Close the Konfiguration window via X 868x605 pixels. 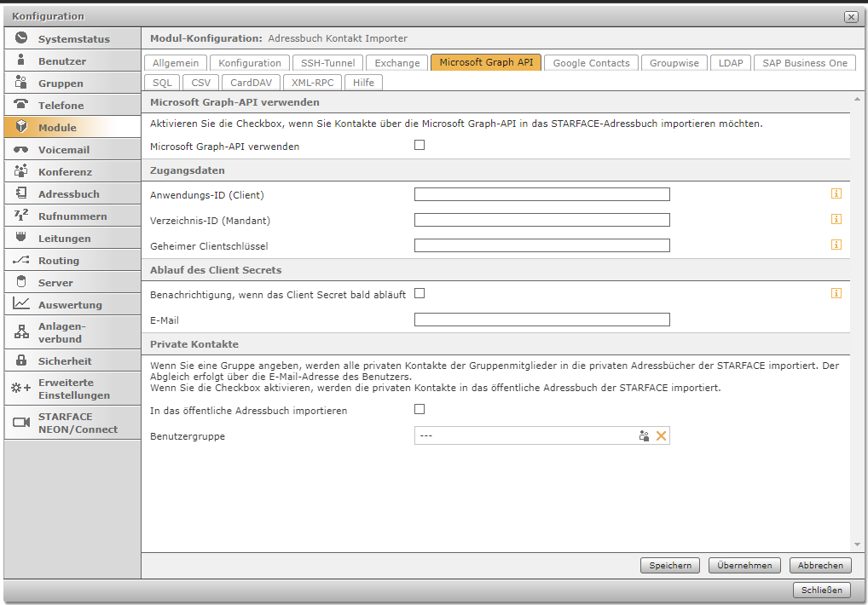[852, 16]
